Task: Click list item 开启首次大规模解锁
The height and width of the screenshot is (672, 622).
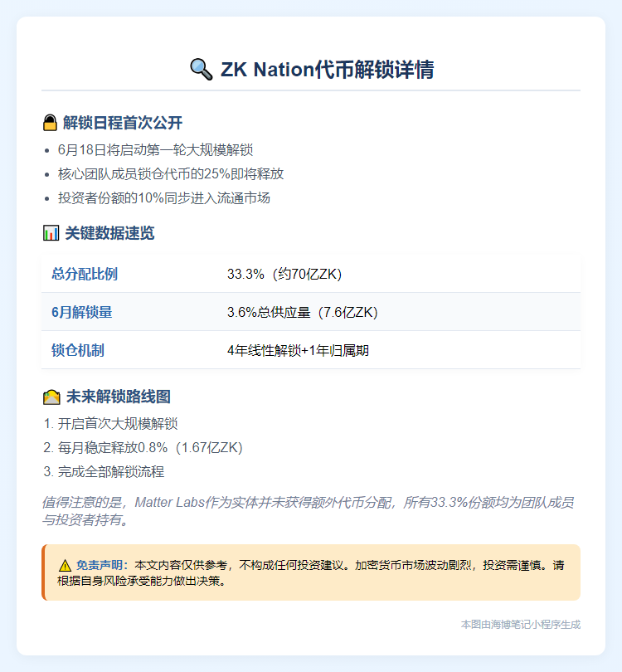Action: click(118, 424)
